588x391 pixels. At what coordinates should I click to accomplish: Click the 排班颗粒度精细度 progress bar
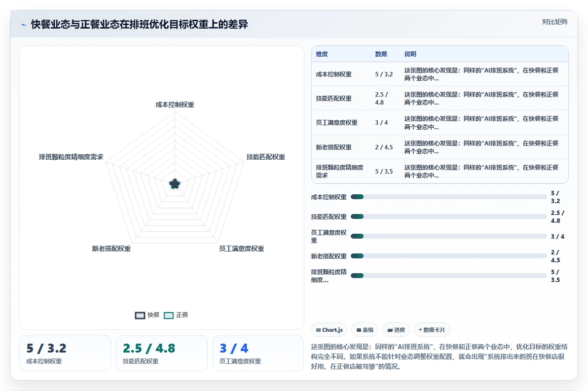tap(448, 276)
